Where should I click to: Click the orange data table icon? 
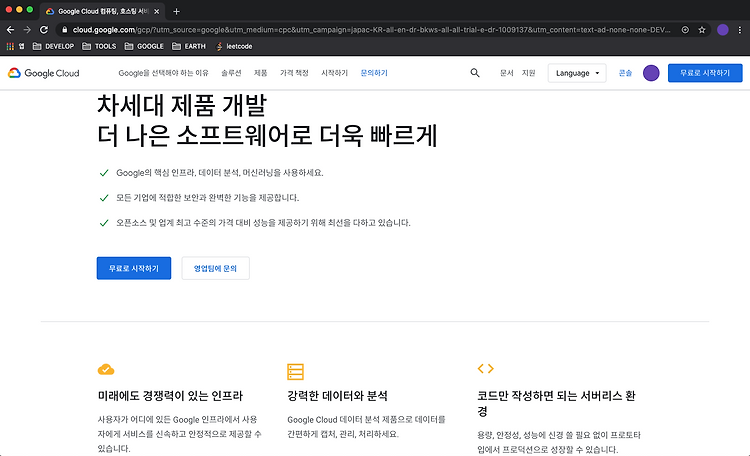coord(295,371)
